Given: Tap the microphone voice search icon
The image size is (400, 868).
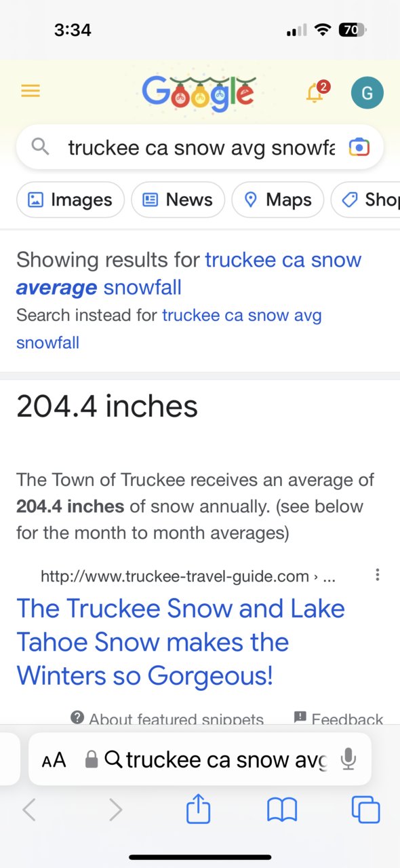Looking at the screenshot, I should 348,759.
